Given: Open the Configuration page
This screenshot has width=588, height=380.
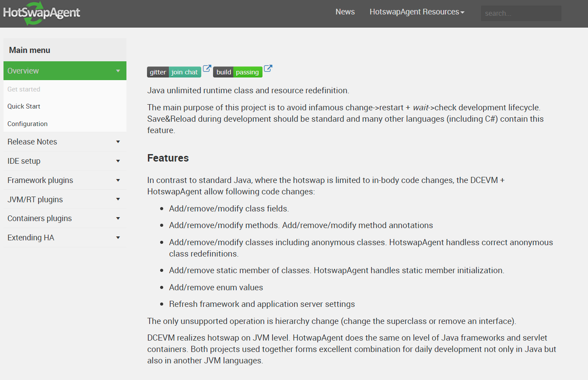Looking at the screenshot, I should point(28,124).
